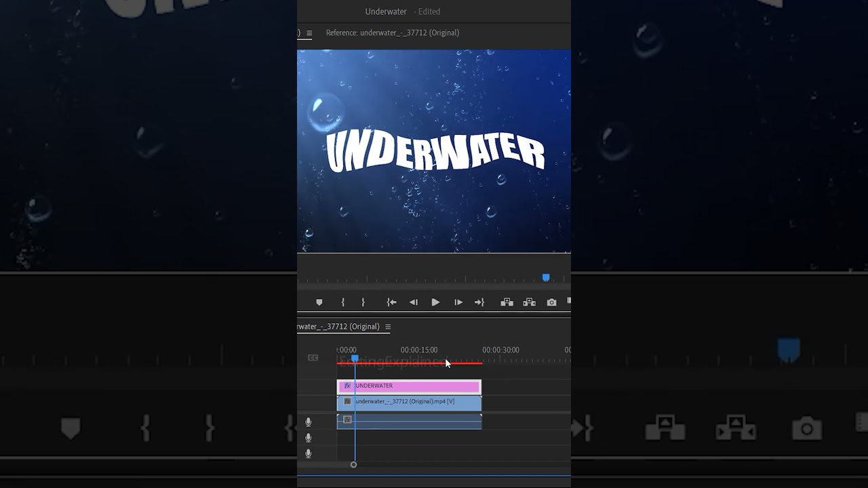The image size is (868, 488).
Task: Open the monitor panel menu beside Reference tab
Action: point(309,33)
